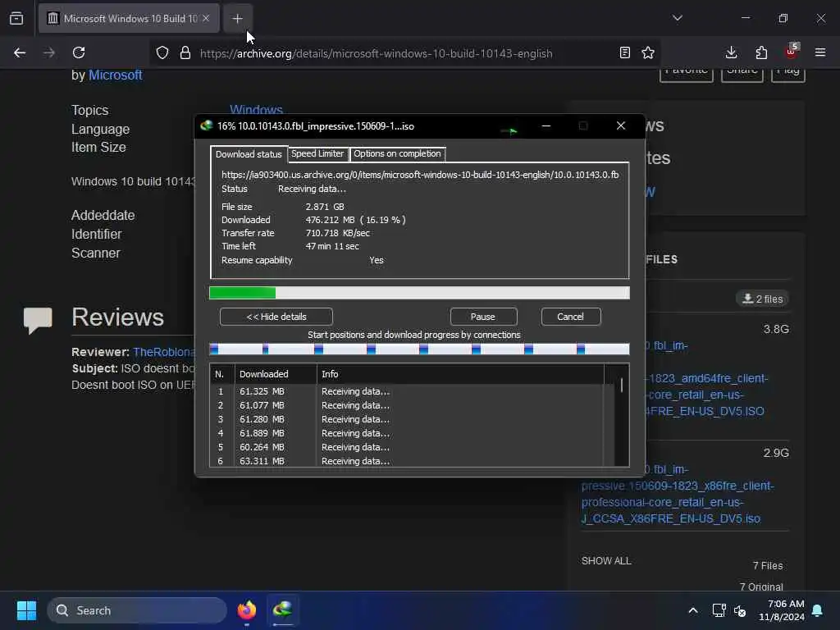
Task: Open the Firefox hamburger menu
Action: (820, 52)
